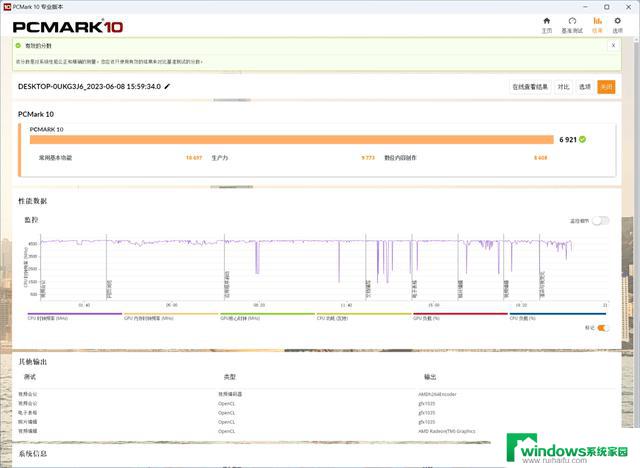This screenshot has height=468, width=640.
Task: Click the Options (选项) button beside Compare
Action: pos(585,87)
